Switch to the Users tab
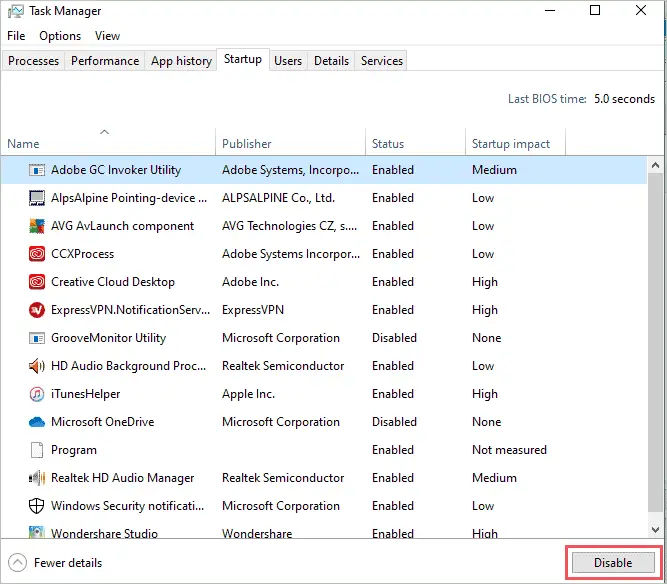Screen dimensions: 667x584 [288, 61]
